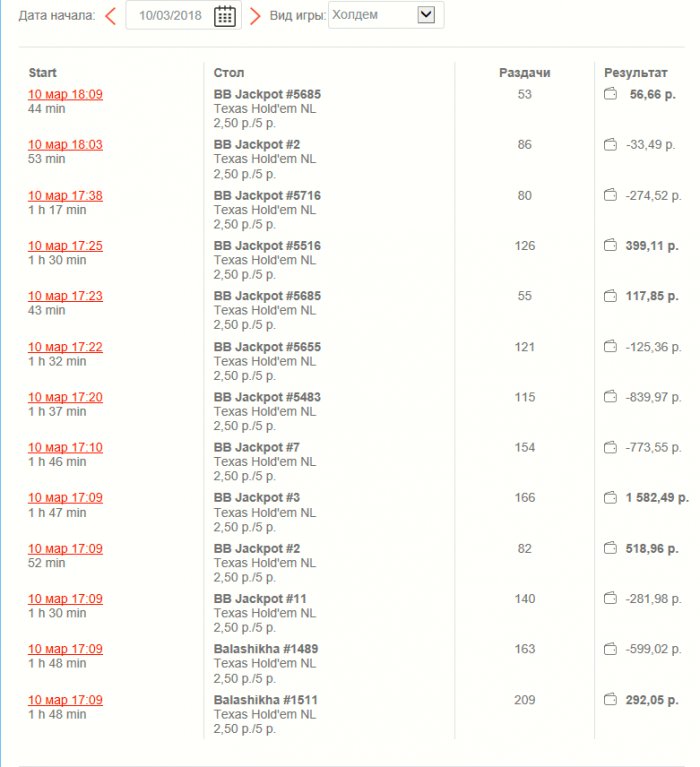Open session link 10 мар 17:25
Viewport: 700px width, 767px height.
[x=65, y=245]
